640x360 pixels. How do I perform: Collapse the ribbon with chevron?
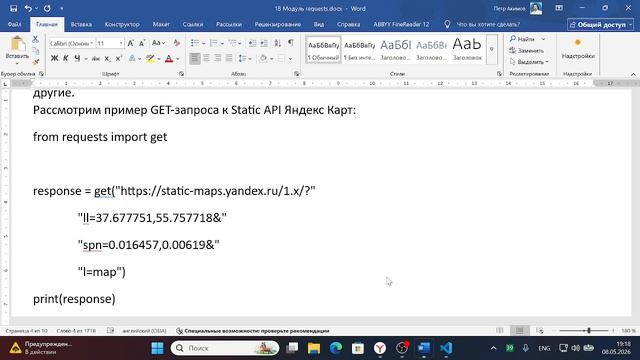click(633, 74)
